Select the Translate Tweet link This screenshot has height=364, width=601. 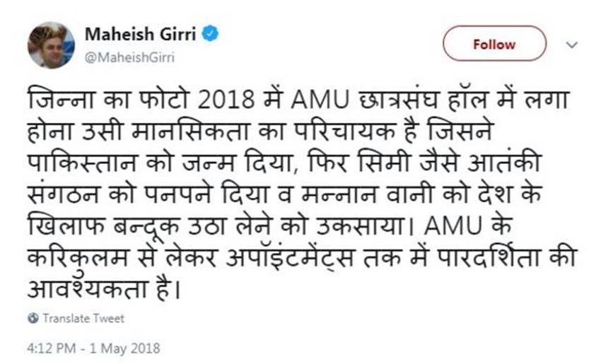83,319
